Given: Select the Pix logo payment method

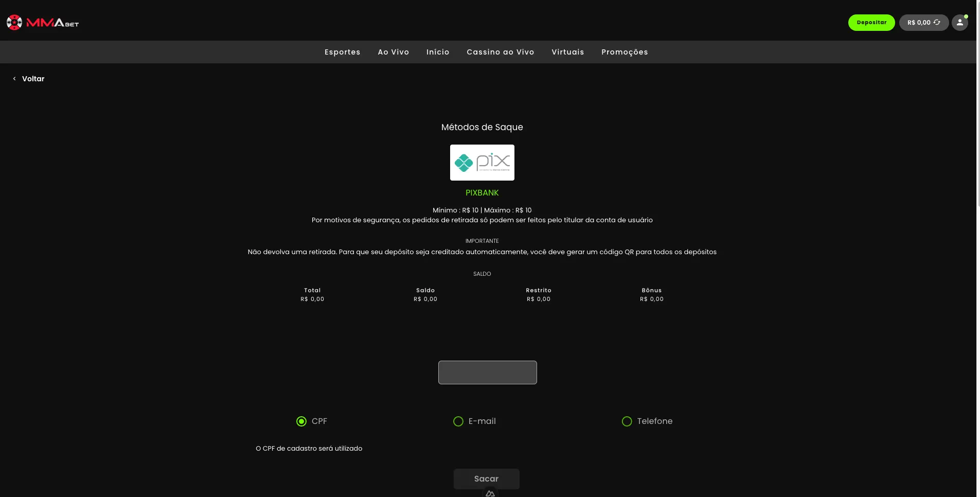Looking at the screenshot, I should (x=482, y=163).
